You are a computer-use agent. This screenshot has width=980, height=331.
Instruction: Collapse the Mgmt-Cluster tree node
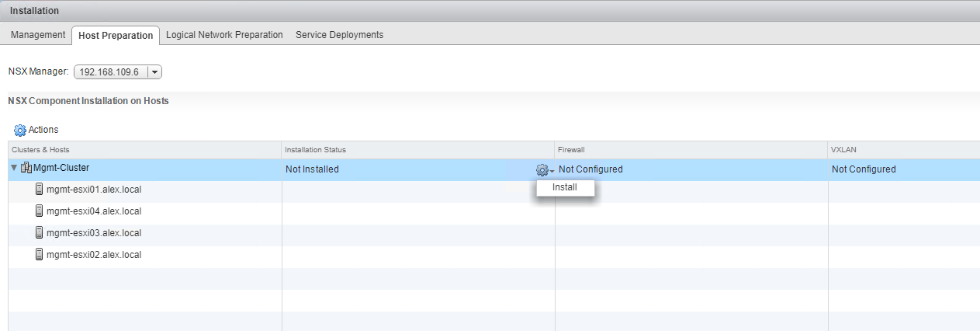coord(14,168)
